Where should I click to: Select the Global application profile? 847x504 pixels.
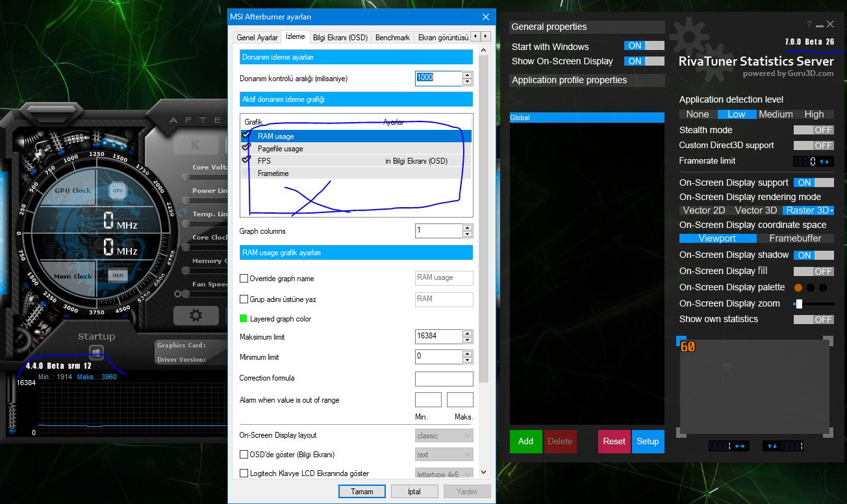[587, 118]
